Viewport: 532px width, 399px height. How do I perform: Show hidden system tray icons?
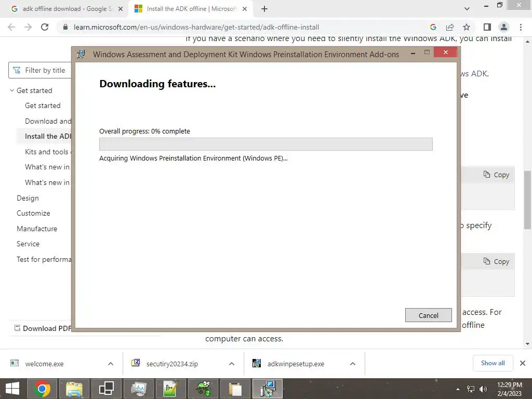(458, 389)
